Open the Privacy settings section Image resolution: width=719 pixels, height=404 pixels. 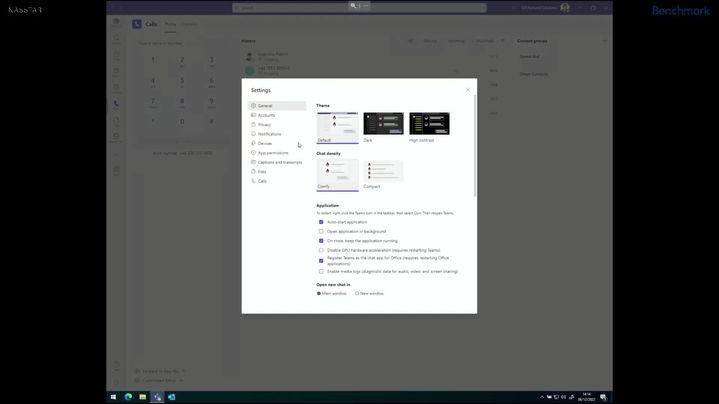click(277, 125)
